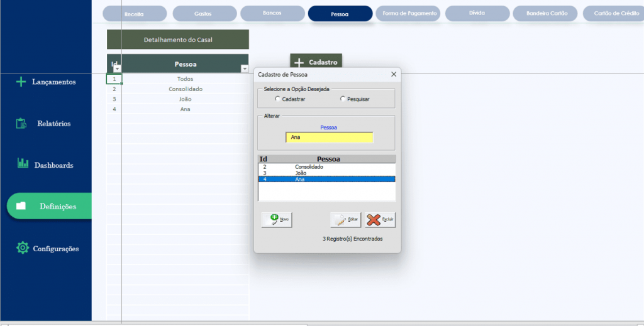Open the Relatórios menu label
The width and height of the screenshot is (644, 326).
(54, 124)
